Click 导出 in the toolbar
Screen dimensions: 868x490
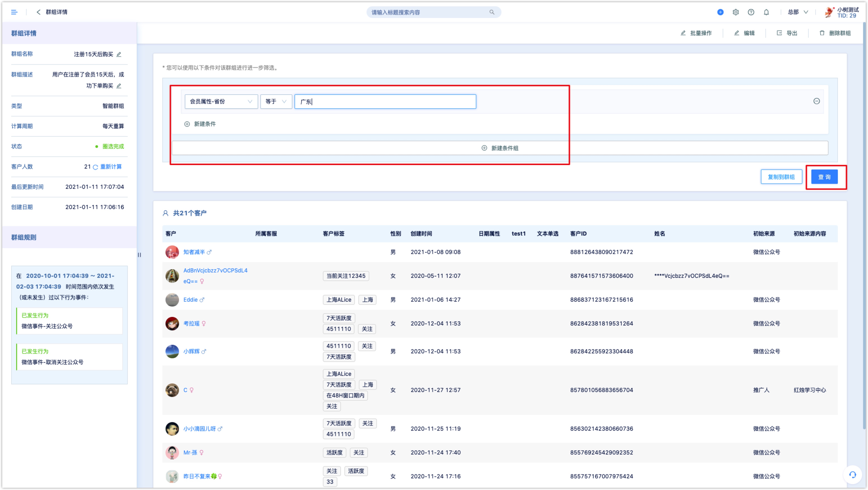point(787,33)
